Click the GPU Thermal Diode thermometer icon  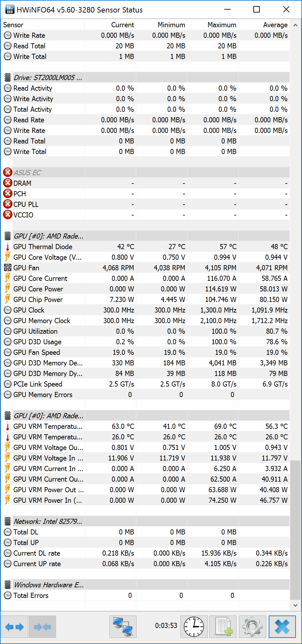(x=8, y=247)
